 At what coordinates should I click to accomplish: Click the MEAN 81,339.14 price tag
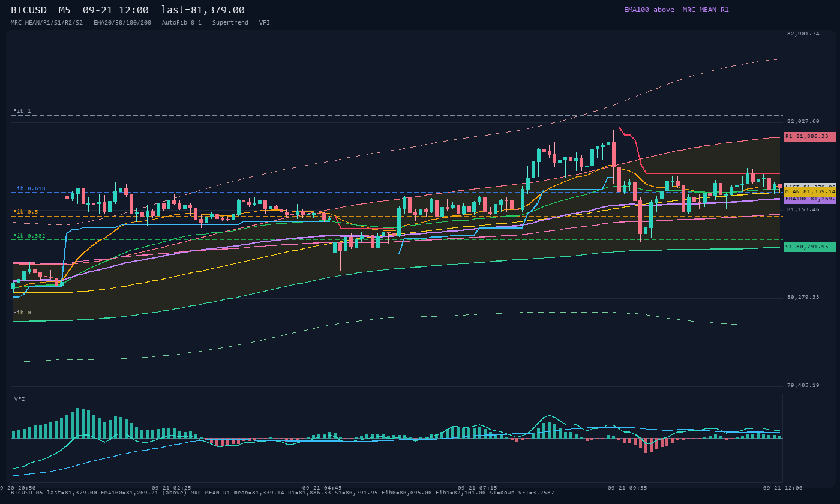[x=809, y=191]
